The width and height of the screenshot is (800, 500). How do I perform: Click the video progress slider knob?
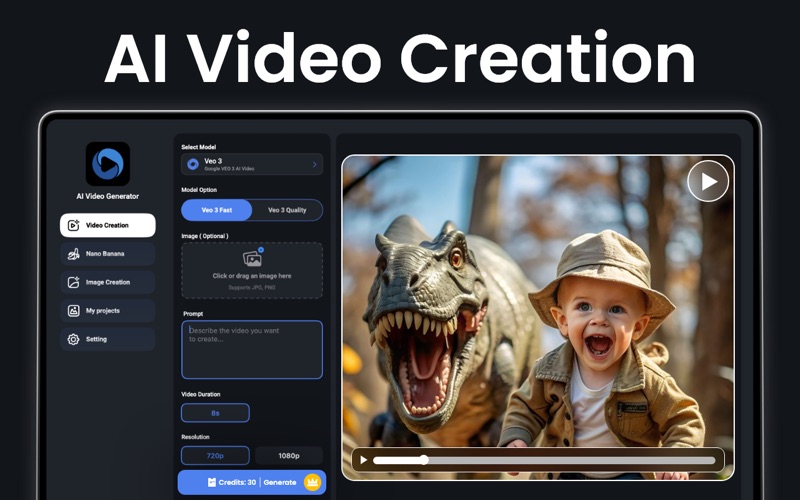pos(424,460)
